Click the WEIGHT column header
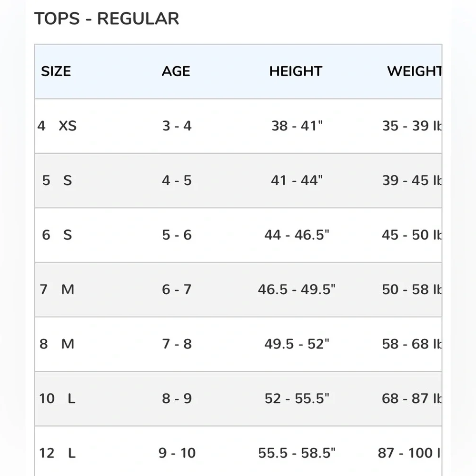The image size is (476, 476). point(415,71)
